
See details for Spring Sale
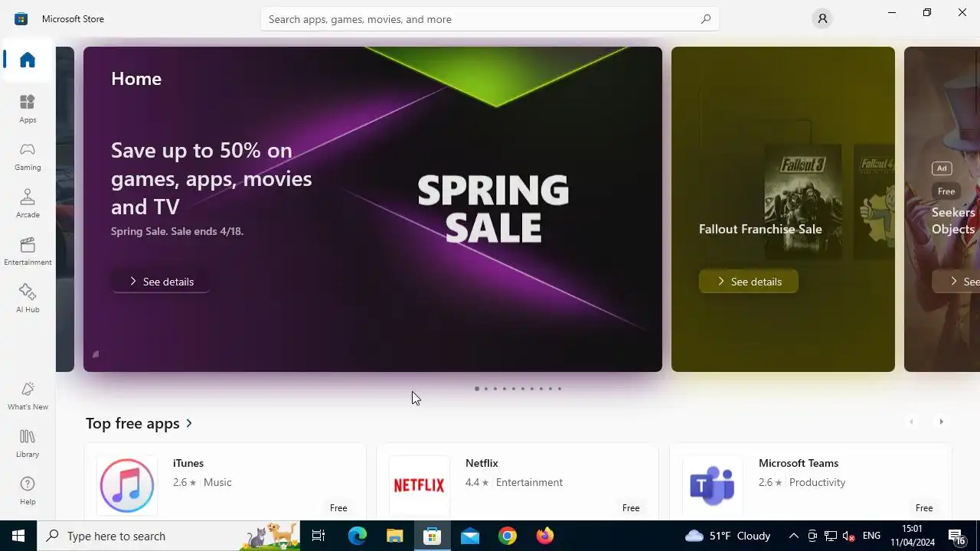160,282
